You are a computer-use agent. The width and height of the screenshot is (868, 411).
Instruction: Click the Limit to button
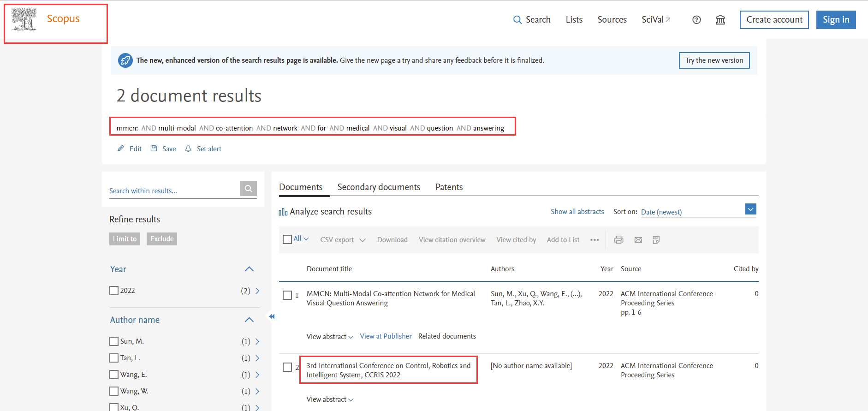coord(125,239)
